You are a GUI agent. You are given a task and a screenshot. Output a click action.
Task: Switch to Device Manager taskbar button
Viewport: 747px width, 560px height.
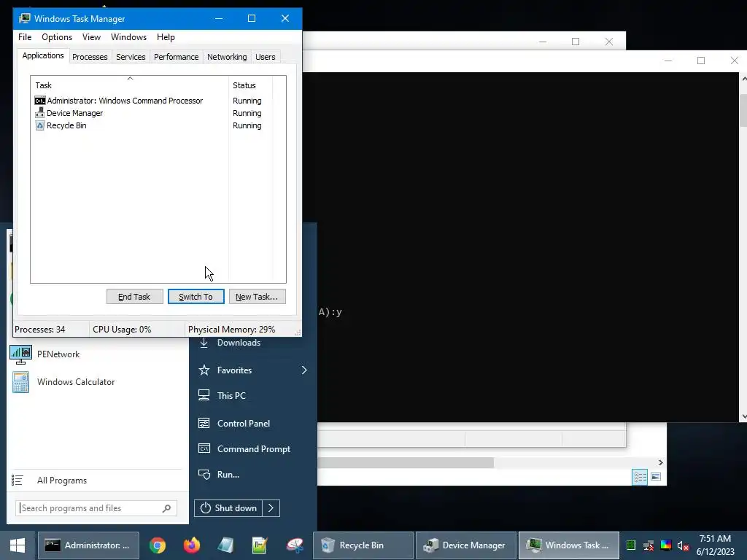(466, 545)
